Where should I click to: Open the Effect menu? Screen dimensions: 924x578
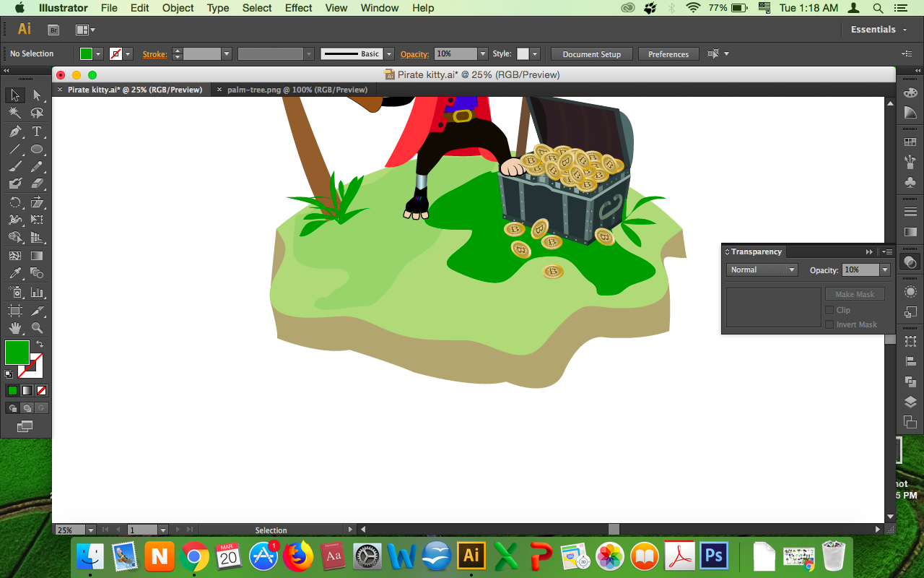298,8
